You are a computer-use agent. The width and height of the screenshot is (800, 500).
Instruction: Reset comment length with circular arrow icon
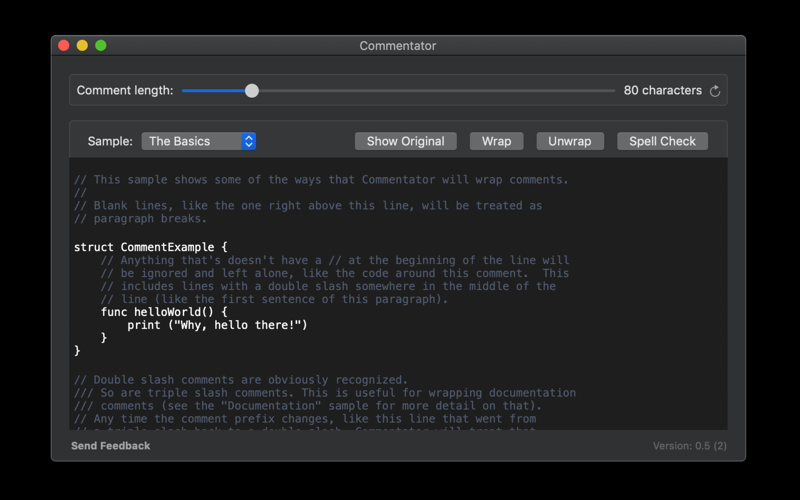click(715, 91)
